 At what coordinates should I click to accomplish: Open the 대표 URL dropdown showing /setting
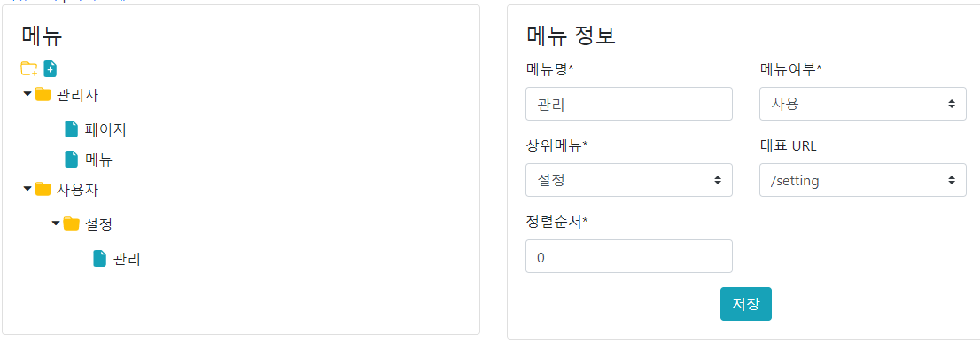[x=862, y=180]
